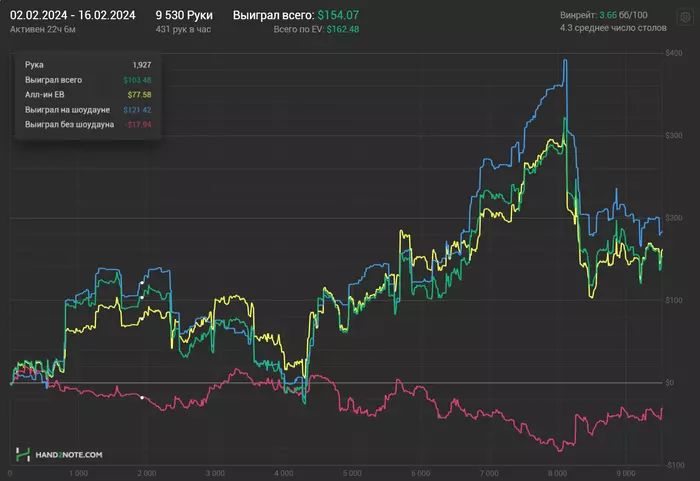Click white hover marker on red line
The width and height of the screenshot is (700, 481).
(142, 398)
